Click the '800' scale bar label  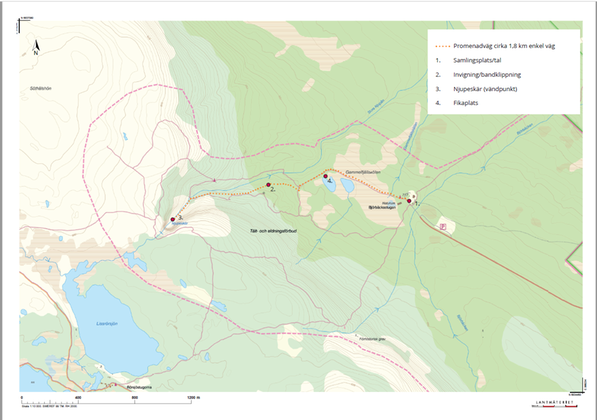pos(135,398)
